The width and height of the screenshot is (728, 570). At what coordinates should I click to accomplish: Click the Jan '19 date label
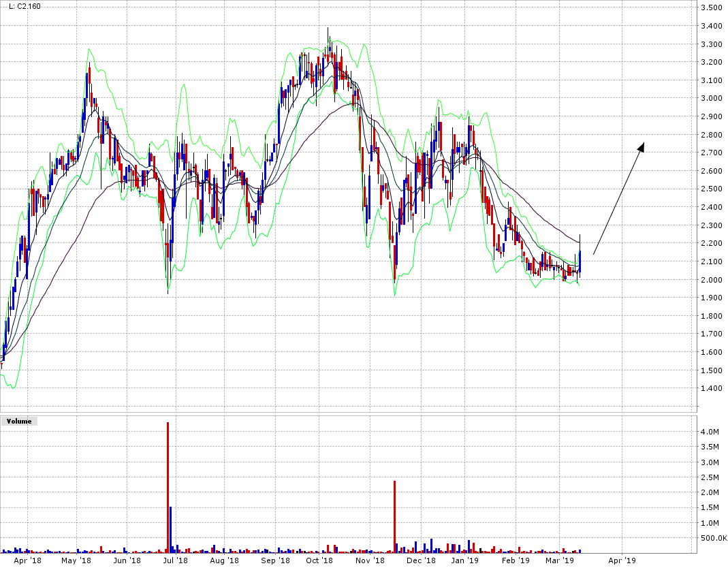(x=464, y=560)
